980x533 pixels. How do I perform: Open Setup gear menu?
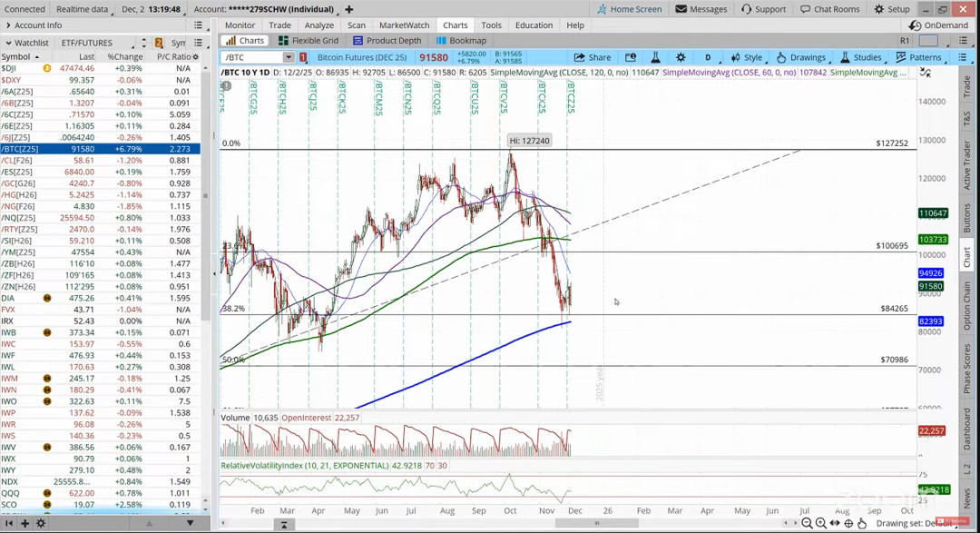pos(892,9)
